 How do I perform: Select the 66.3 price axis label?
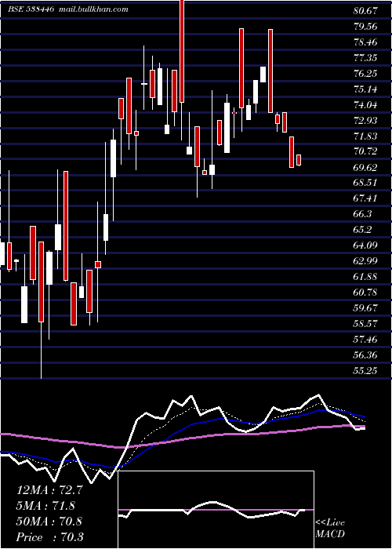click(x=363, y=214)
